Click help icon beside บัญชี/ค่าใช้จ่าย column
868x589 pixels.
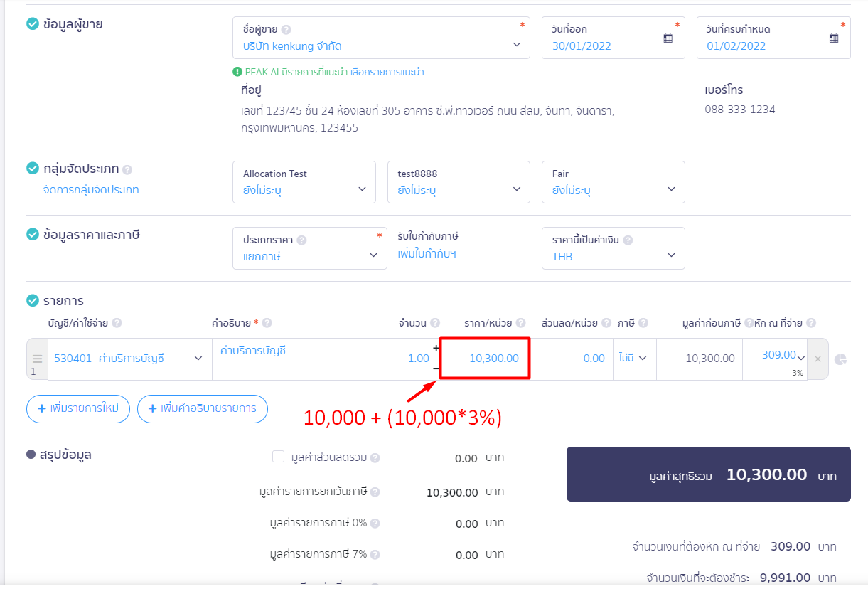pyautogui.click(x=117, y=323)
